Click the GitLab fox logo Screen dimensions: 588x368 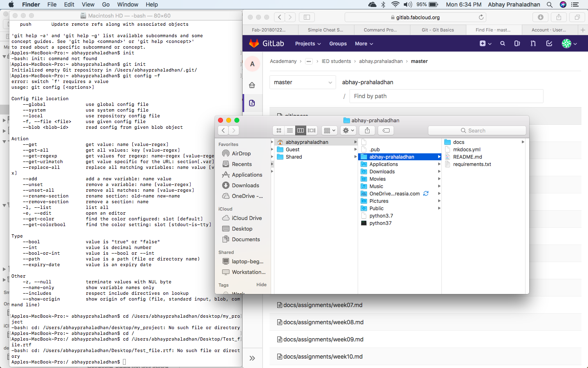[254, 43]
